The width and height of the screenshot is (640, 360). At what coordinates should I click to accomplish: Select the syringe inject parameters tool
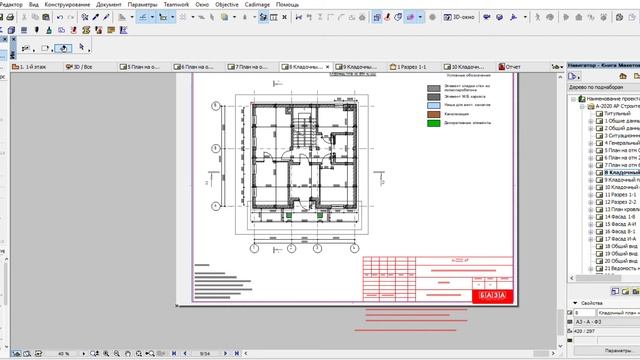point(106,17)
